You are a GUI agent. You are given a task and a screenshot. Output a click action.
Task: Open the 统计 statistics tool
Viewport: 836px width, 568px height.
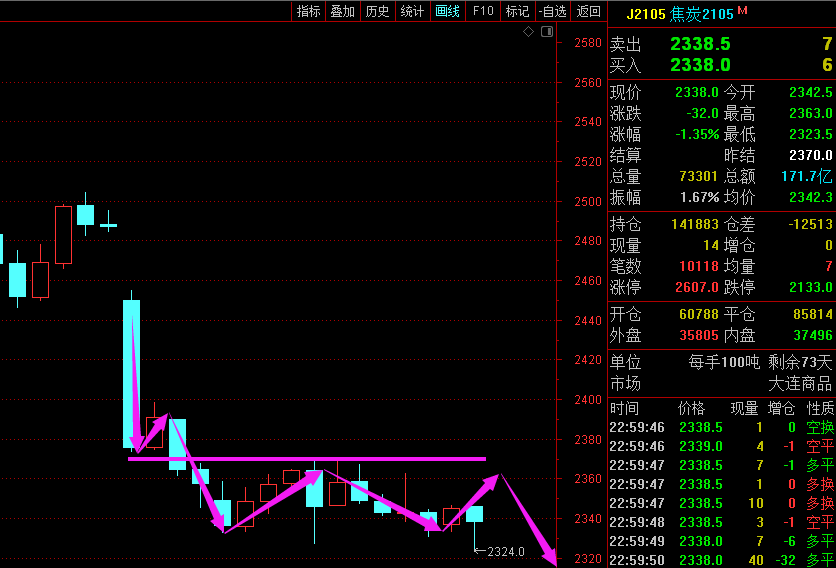tap(412, 12)
